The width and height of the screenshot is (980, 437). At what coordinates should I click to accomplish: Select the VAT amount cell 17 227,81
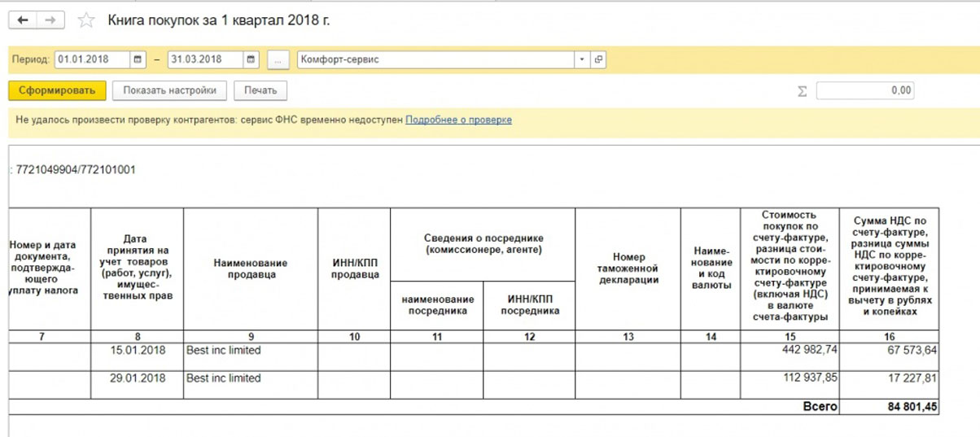pyautogui.click(x=889, y=378)
